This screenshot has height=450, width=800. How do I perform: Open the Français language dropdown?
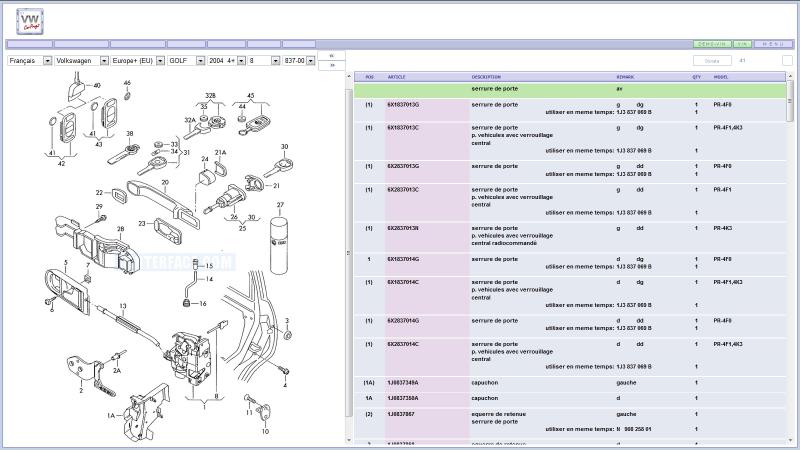tap(30, 61)
